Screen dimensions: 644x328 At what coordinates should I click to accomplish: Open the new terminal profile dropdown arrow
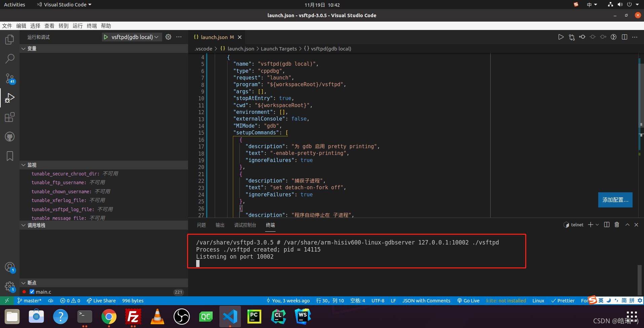[x=597, y=225]
